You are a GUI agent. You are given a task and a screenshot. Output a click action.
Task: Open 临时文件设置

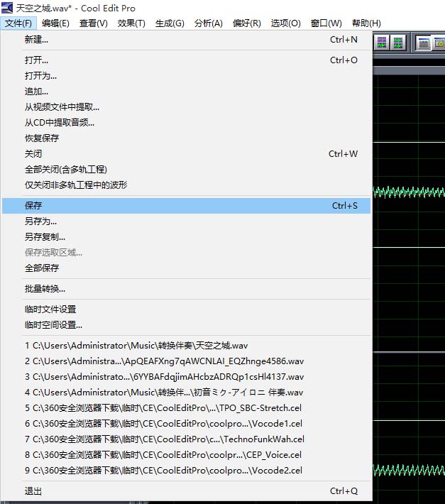pyautogui.click(x=186, y=309)
